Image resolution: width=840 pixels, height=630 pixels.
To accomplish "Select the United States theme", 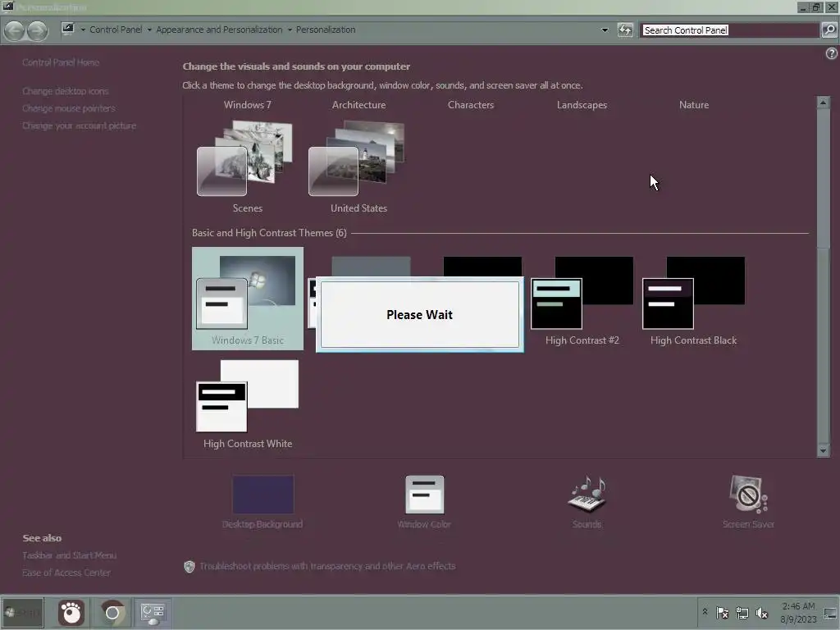I will click(358, 166).
